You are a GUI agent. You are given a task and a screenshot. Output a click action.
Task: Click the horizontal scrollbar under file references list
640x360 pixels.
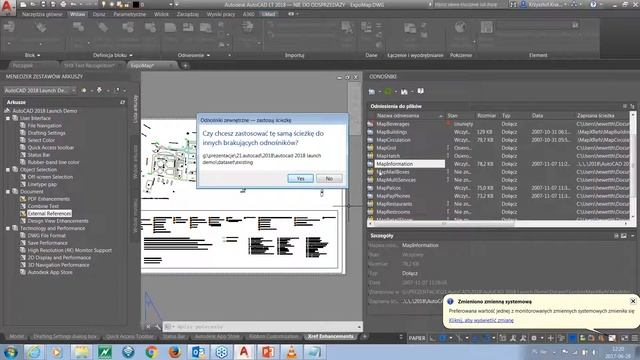click(498, 223)
